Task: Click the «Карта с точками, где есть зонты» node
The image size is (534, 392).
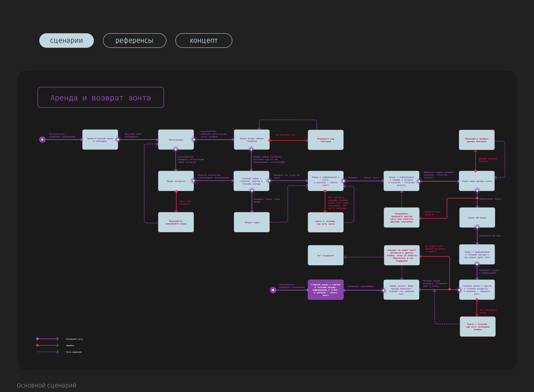Action: (326, 222)
